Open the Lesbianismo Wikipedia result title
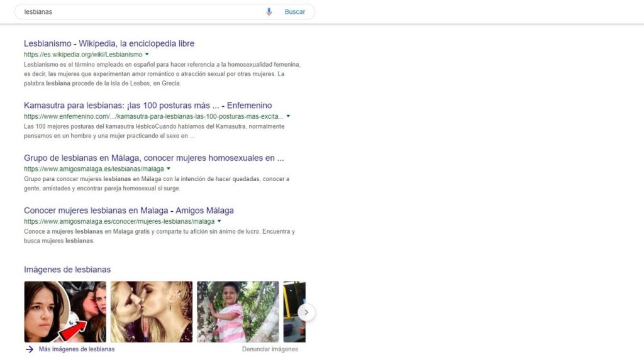Image resolution: width=644 pixels, height=362 pixels. point(109,43)
